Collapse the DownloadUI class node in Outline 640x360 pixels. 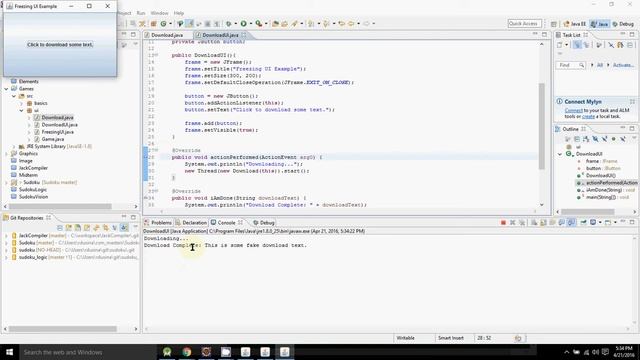[x=560, y=154]
